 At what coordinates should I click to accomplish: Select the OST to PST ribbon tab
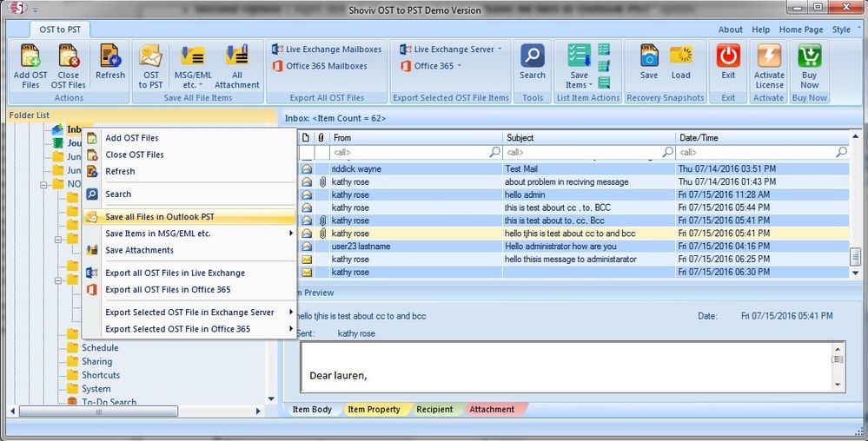click(60, 30)
